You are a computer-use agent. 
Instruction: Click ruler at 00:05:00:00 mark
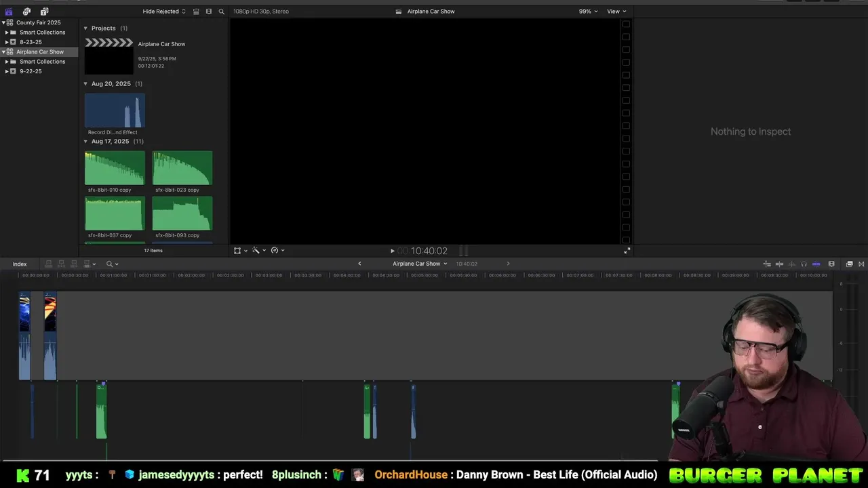(x=424, y=275)
